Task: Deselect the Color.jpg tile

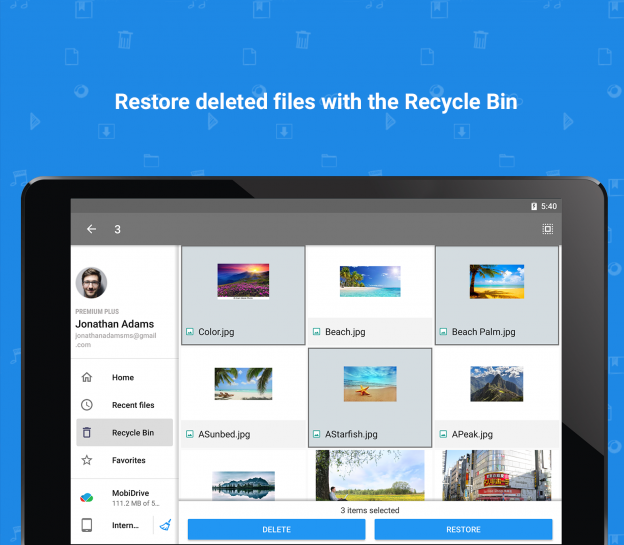Action: [243, 295]
